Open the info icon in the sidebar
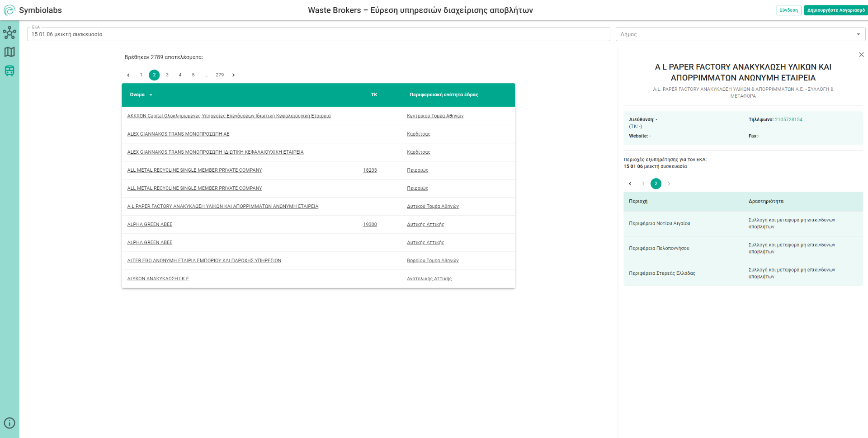Screen dimensions: 868x438 click(x=9, y=423)
